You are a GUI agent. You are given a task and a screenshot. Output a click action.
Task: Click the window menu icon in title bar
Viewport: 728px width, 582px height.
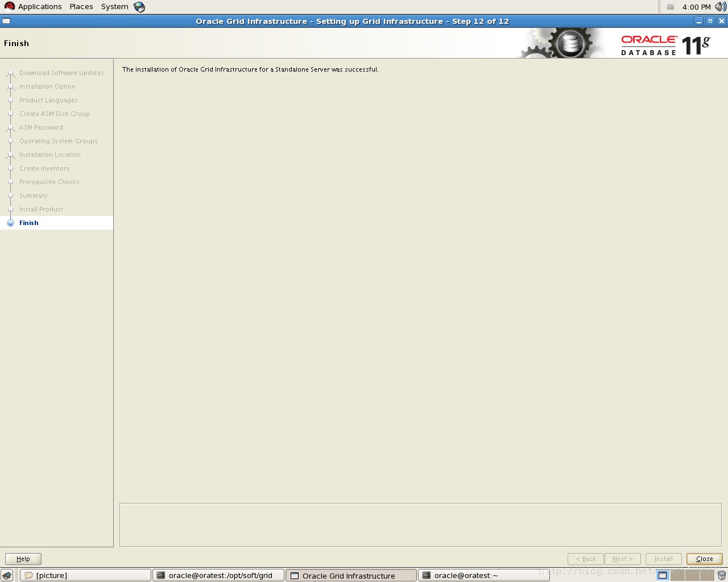tap(6, 21)
